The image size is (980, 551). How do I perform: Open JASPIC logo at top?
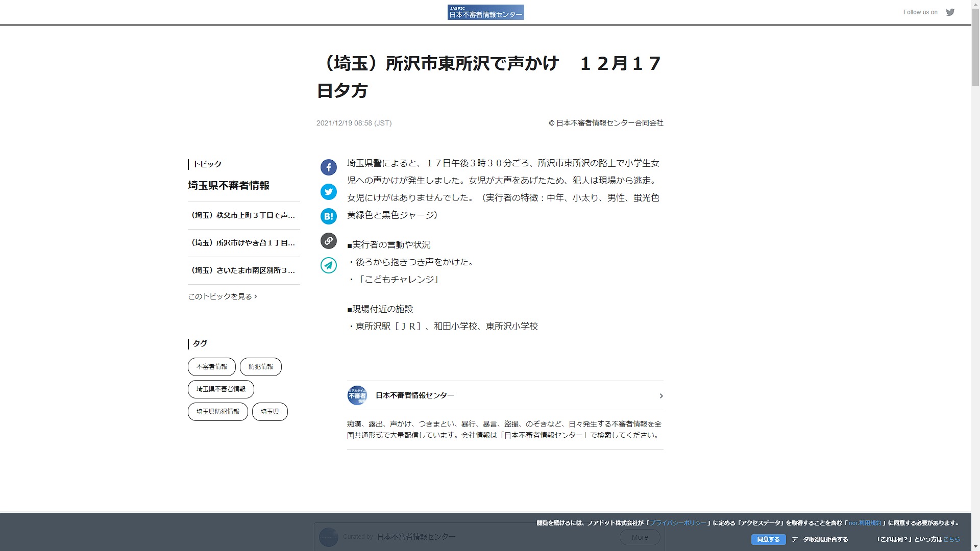[x=485, y=12]
